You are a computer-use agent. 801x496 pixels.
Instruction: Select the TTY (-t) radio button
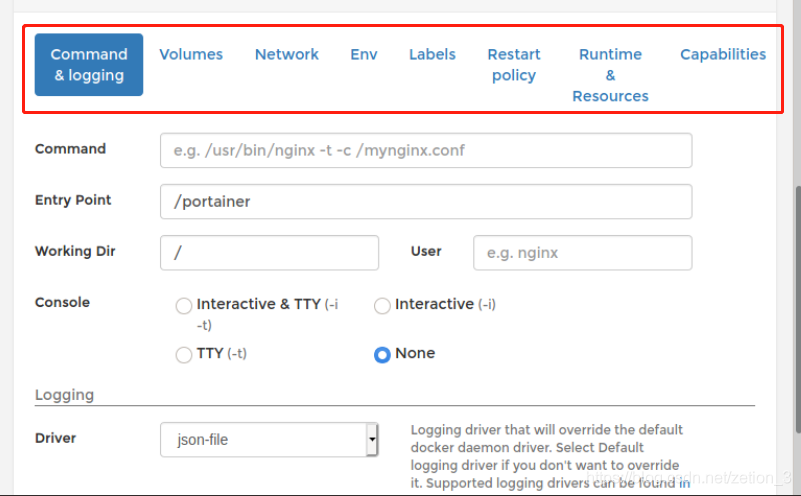(x=184, y=354)
